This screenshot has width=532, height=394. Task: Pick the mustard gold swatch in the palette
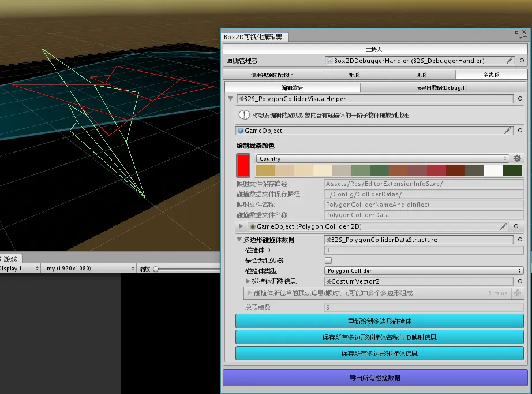point(265,170)
